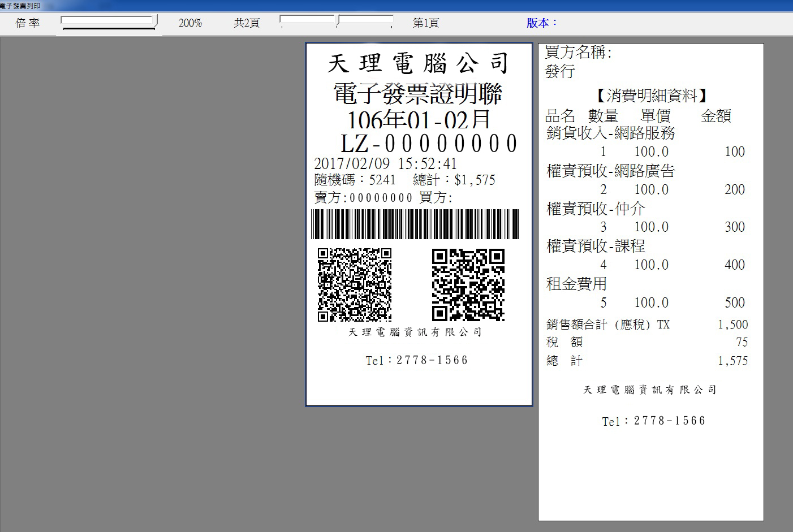Click the right QR code on invoice
This screenshot has width=793, height=532.
coord(468,285)
